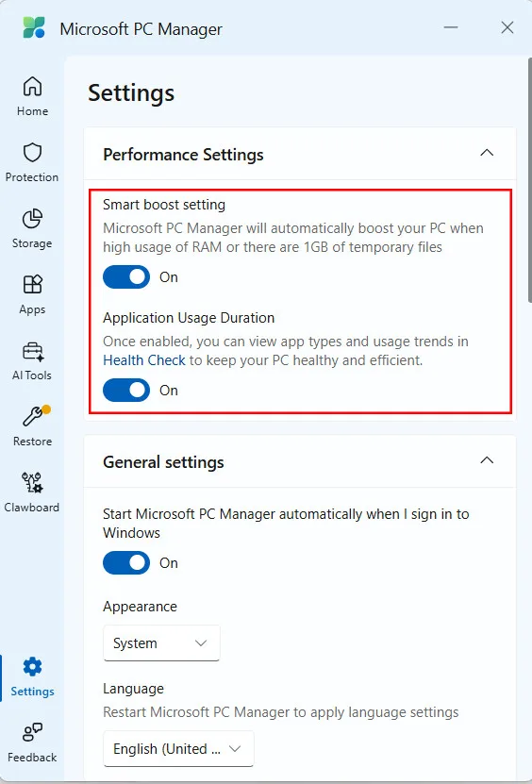Toggle off start automatically at Windows sign-in
Image resolution: width=532 pixels, height=784 pixels.
click(x=126, y=563)
